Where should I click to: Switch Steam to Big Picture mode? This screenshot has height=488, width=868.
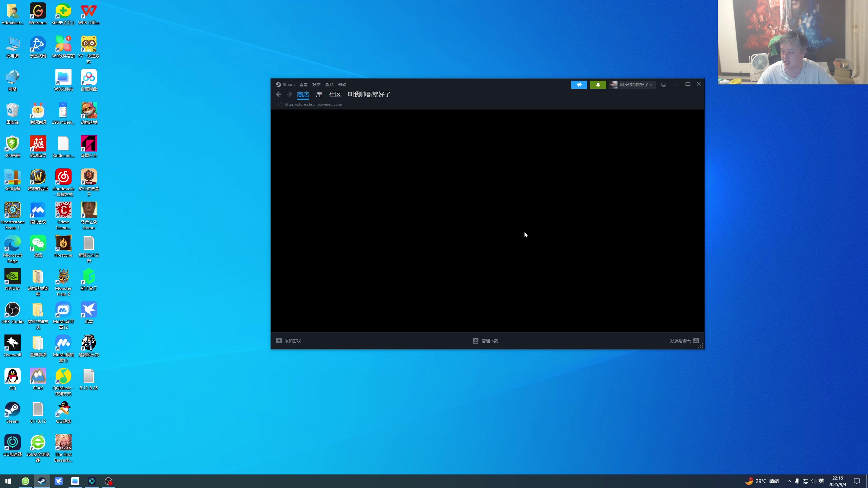(x=664, y=85)
